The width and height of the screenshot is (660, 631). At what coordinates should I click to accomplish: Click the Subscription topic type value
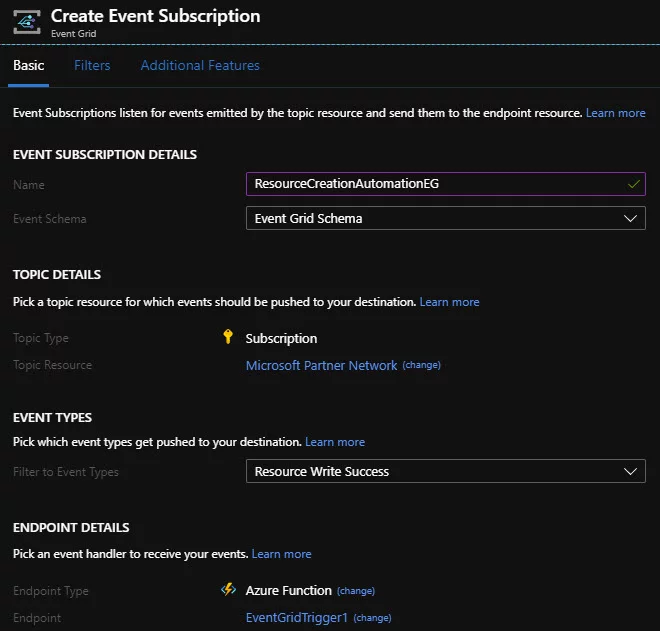(281, 339)
